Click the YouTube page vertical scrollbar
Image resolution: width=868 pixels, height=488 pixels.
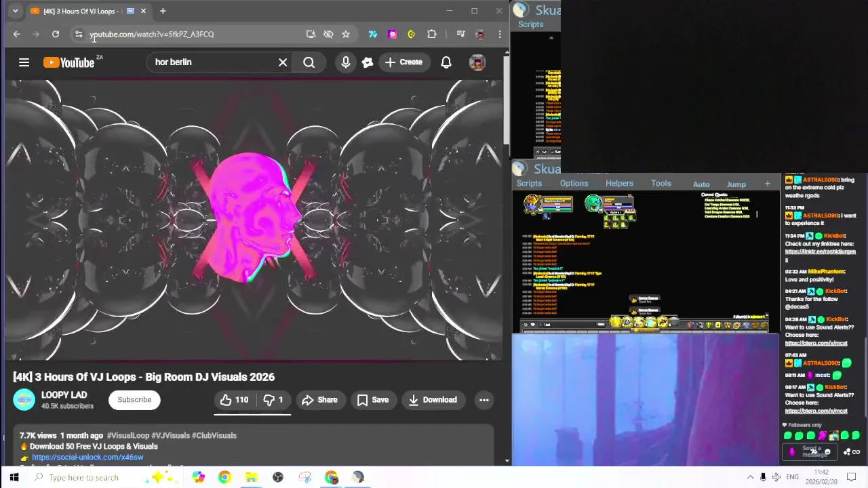tap(507, 102)
